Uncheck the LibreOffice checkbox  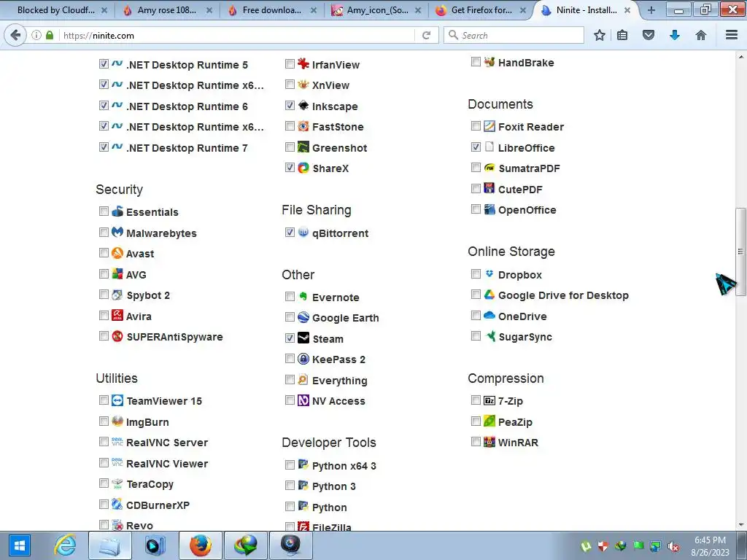476,147
